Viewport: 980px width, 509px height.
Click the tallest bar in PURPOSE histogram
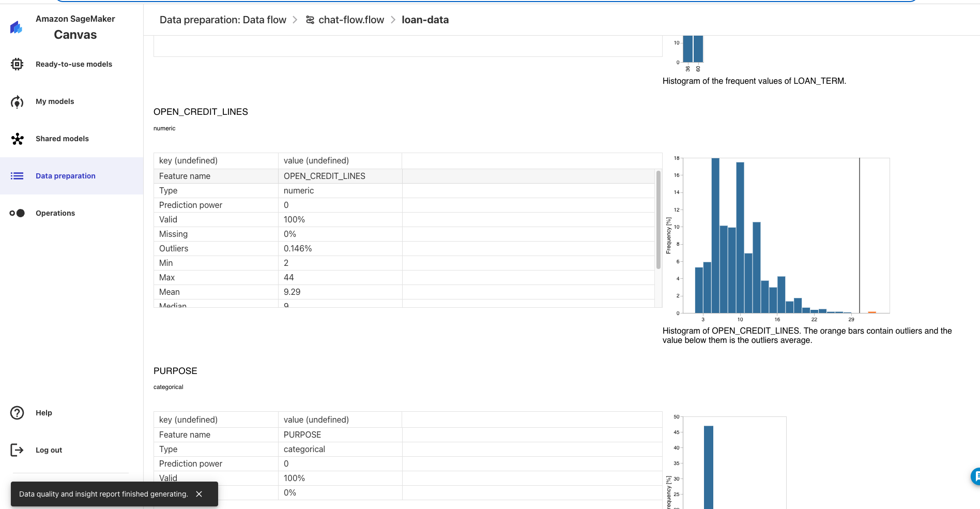click(708, 466)
